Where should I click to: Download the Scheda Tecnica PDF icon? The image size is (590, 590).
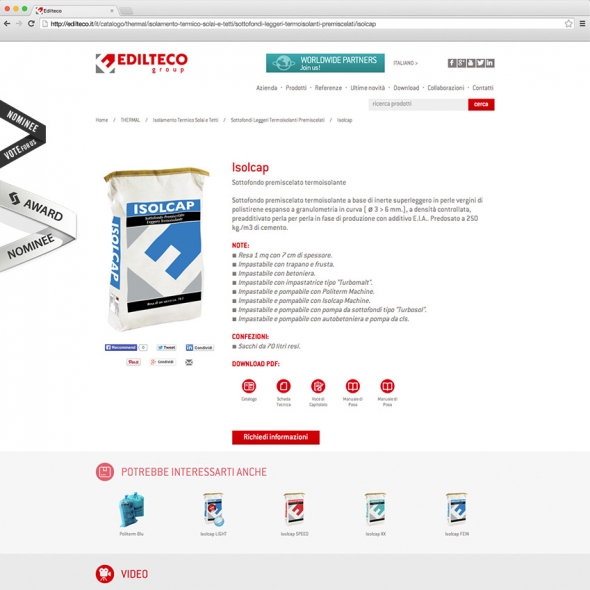point(283,386)
